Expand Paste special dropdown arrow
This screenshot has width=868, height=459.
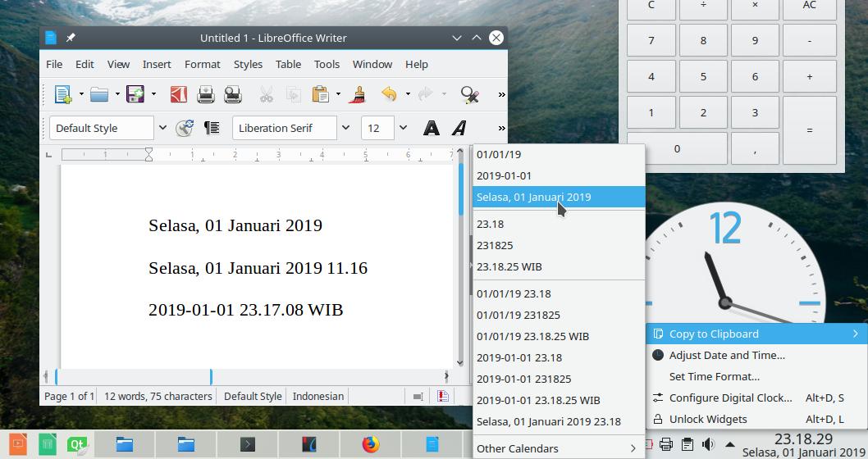[x=338, y=94]
